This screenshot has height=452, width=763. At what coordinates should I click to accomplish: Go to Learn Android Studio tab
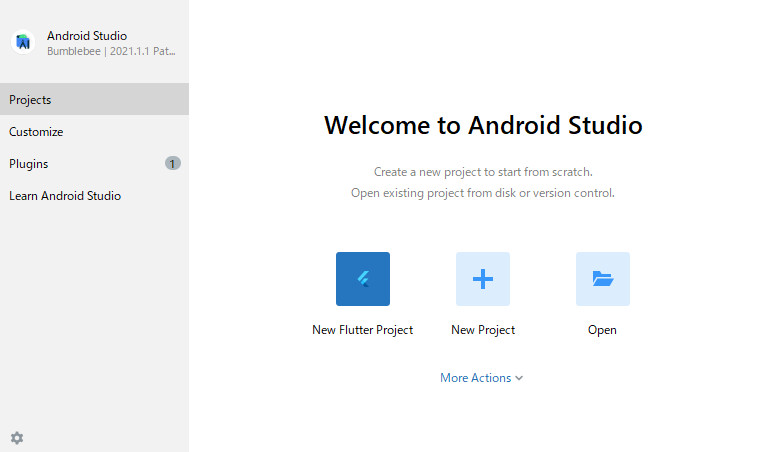click(94, 196)
